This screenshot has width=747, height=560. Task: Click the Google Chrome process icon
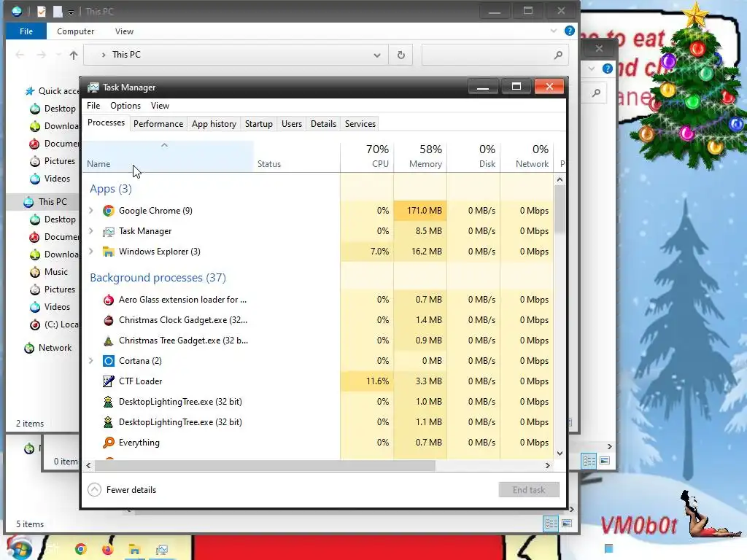click(x=109, y=211)
